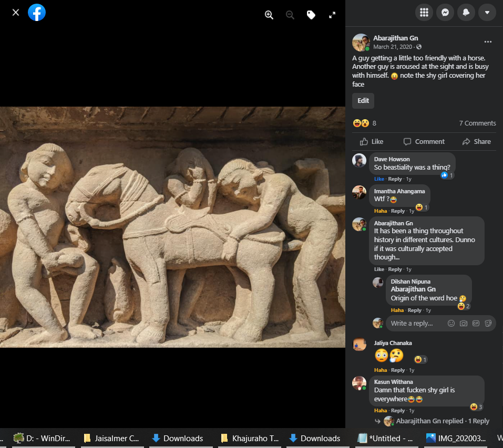Toggle Like on Dave Howson's comment
Image resolution: width=503 pixels, height=448 pixels.
pyautogui.click(x=379, y=179)
